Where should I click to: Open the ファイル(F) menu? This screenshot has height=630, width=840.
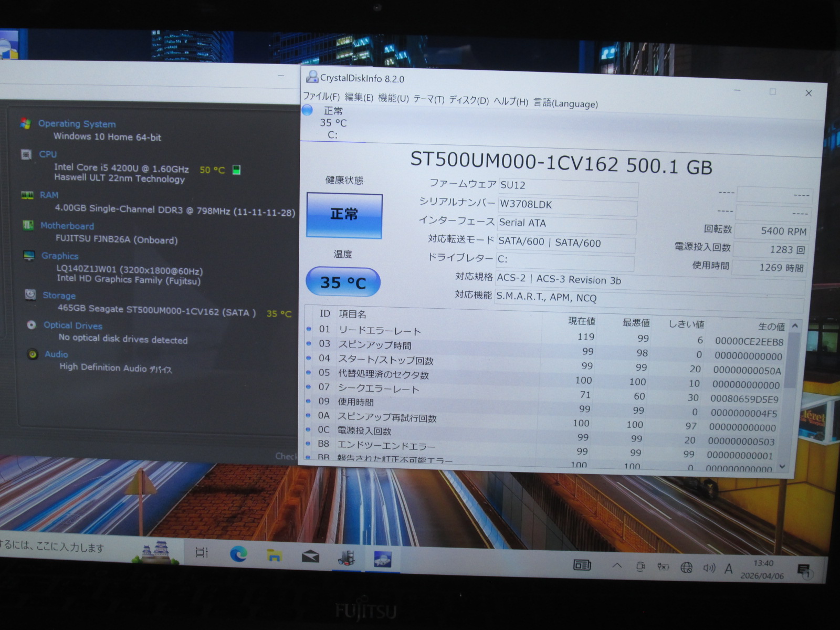coord(321,97)
